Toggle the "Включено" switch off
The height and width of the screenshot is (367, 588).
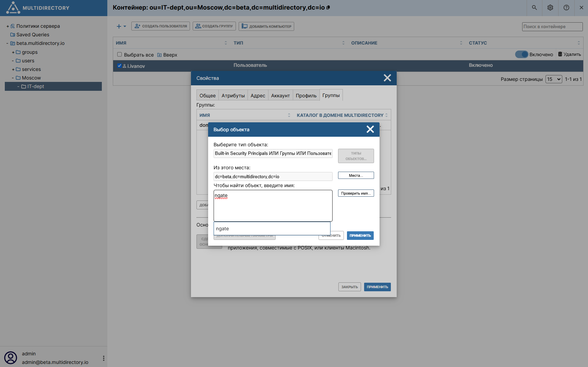pos(521,54)
